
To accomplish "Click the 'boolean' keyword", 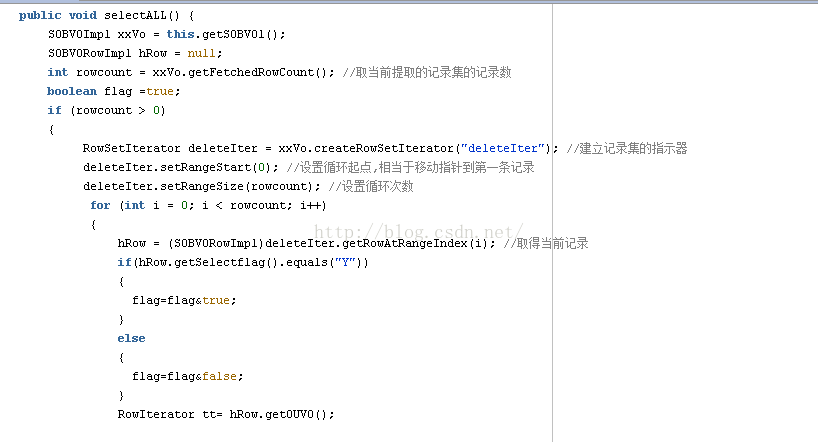I will [71, 91].
